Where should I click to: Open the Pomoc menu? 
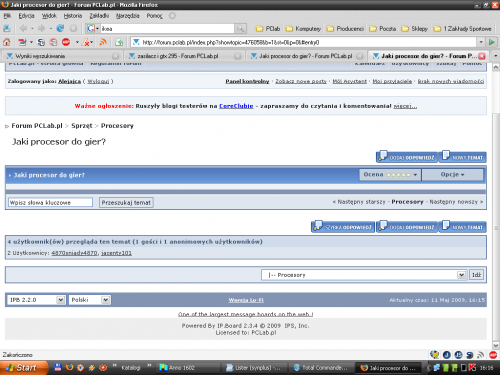pos(154,16)
